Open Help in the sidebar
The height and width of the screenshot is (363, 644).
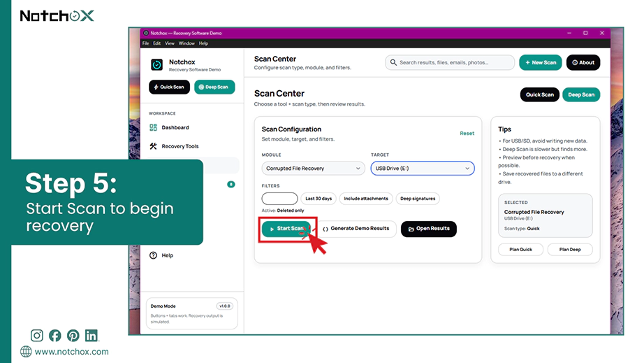point(161,255)
